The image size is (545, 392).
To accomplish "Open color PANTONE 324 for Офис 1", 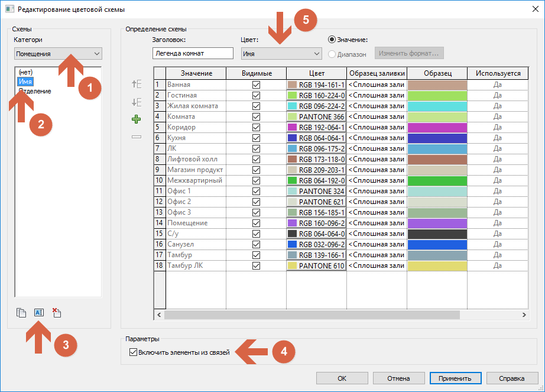I will point(316,191).
